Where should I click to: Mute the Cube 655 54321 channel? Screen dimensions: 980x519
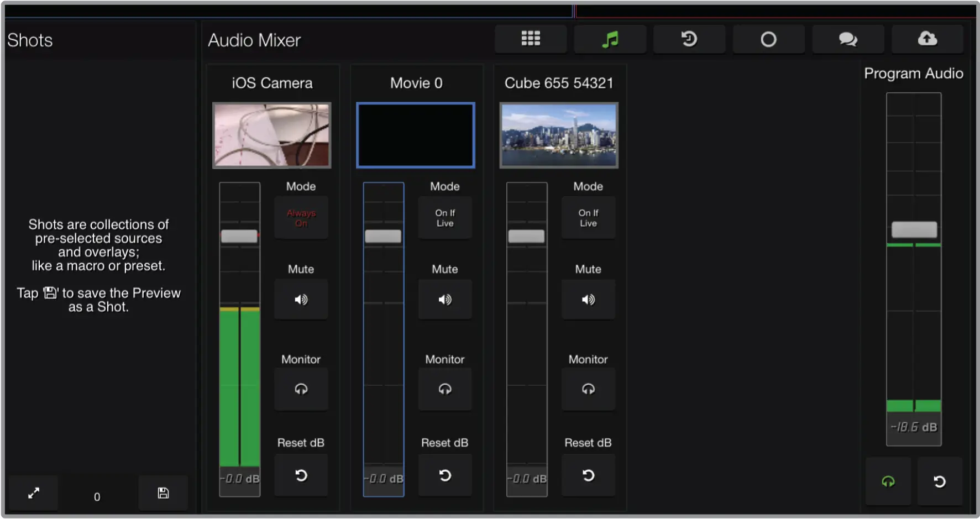pos(588,300)
